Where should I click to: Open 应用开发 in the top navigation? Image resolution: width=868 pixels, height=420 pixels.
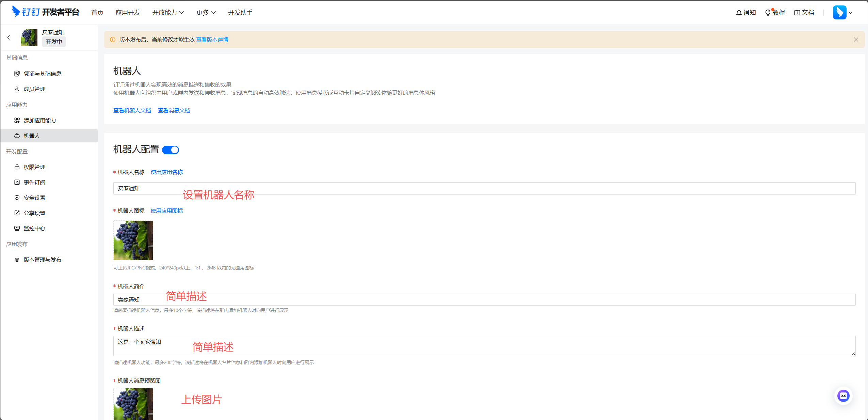pyautogui.click(x=128, y=13)
